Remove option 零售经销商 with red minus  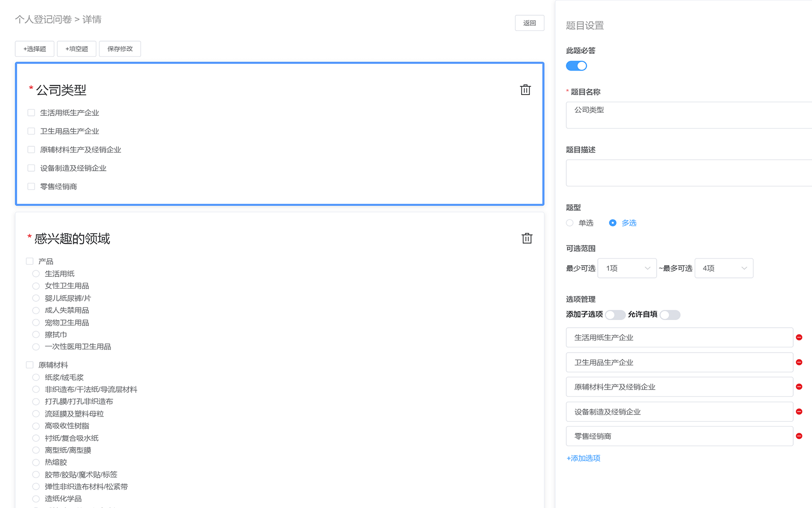pyautogui.click(x=799, y=436)
